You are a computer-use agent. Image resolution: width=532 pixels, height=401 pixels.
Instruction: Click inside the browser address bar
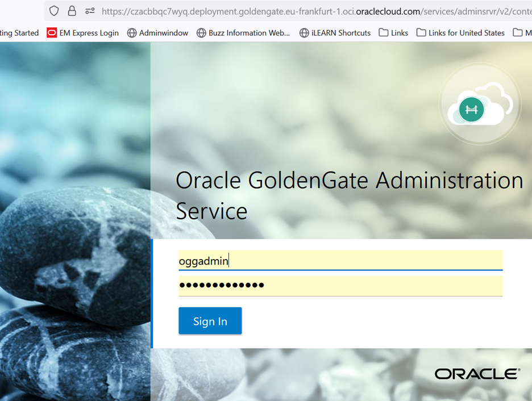pos(284,10)
